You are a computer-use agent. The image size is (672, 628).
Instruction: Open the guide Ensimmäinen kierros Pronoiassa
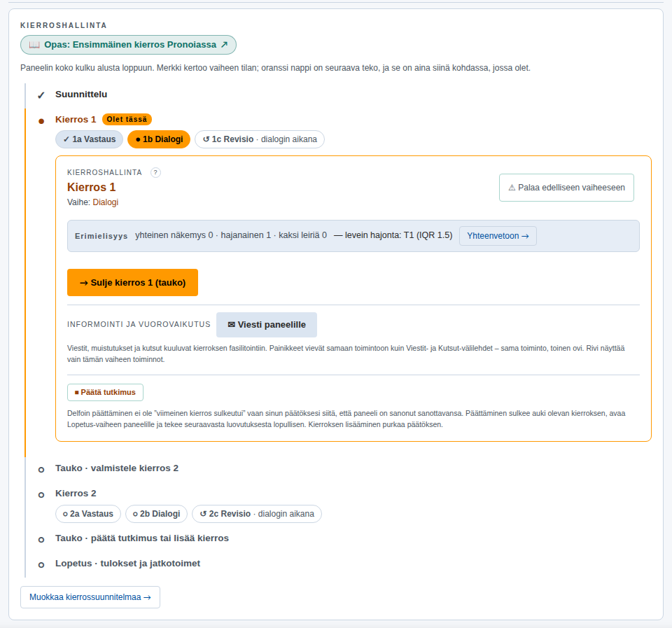[128, 45]
